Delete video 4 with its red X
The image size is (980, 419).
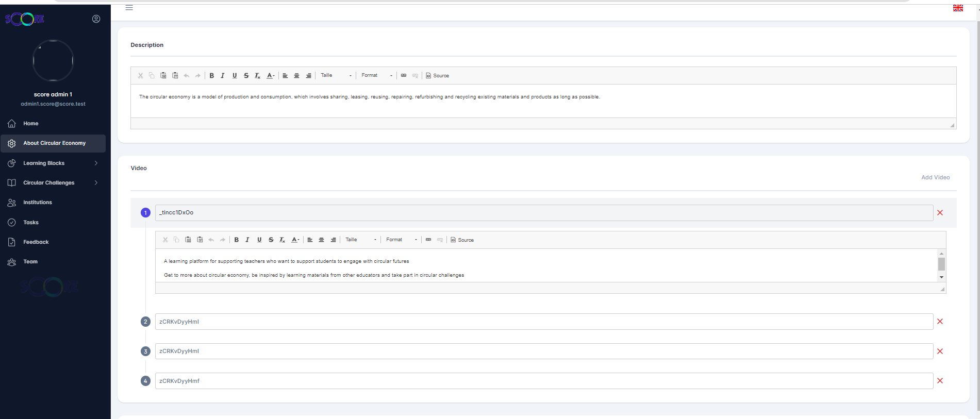click(x=940, y=381)
